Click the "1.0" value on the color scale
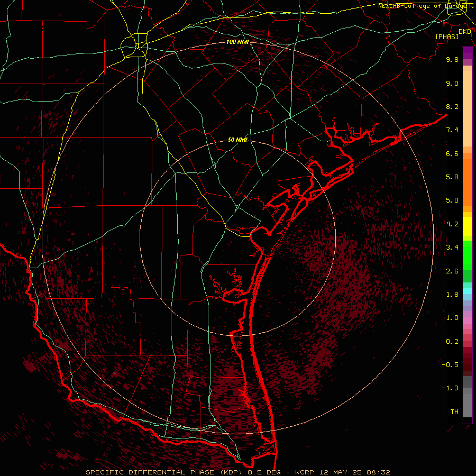The width and height of the screenshot is (476, 476). click(x=452, y=318)
